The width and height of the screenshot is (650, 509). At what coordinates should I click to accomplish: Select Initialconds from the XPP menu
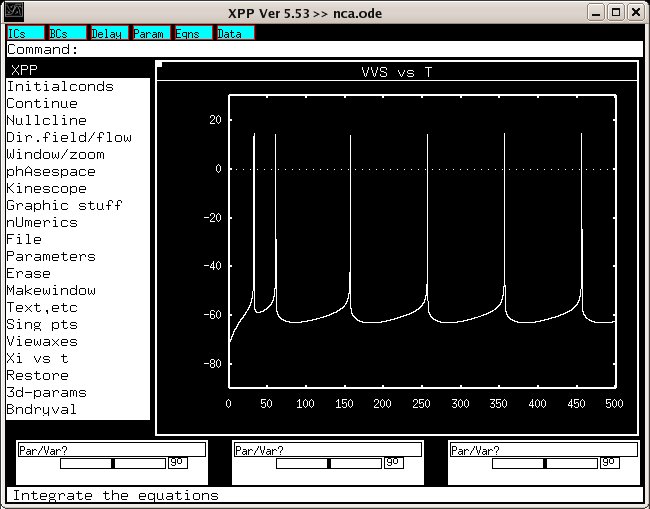click(60, 86)
